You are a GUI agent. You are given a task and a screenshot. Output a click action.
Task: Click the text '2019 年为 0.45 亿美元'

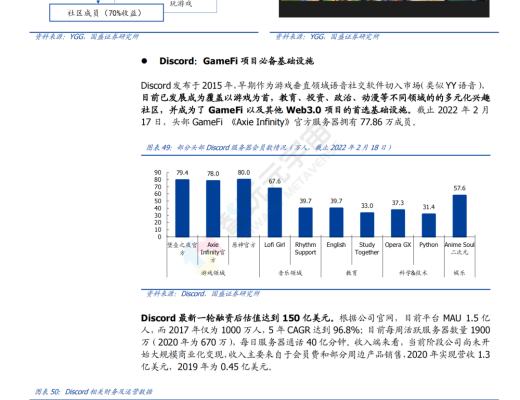click(223, 367)
